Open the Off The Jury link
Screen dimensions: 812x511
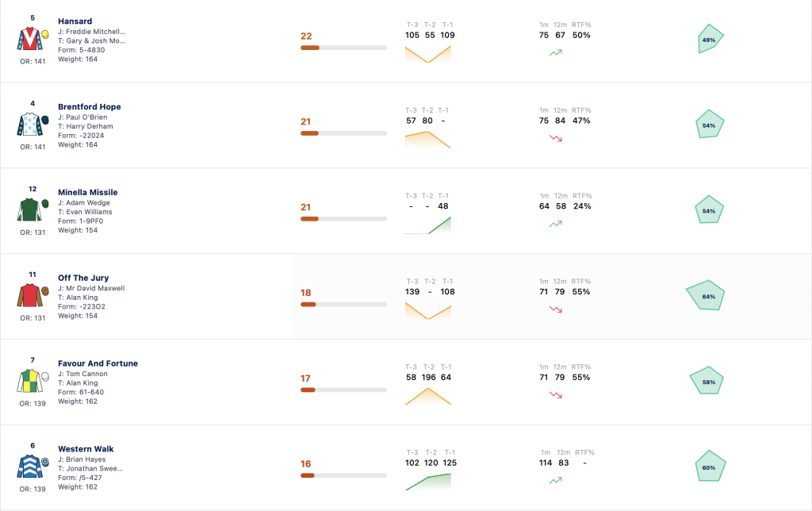tap(83, 278)
